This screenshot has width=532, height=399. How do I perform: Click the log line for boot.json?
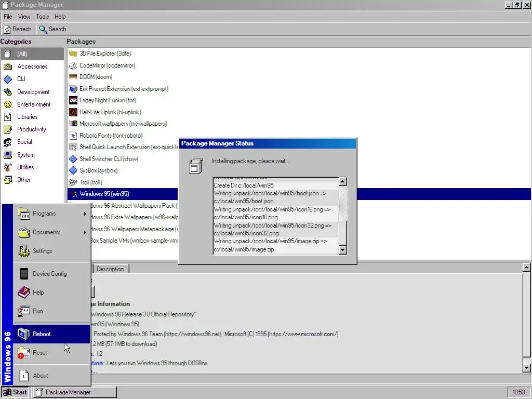pyautogui.click(x=275, y=197)
